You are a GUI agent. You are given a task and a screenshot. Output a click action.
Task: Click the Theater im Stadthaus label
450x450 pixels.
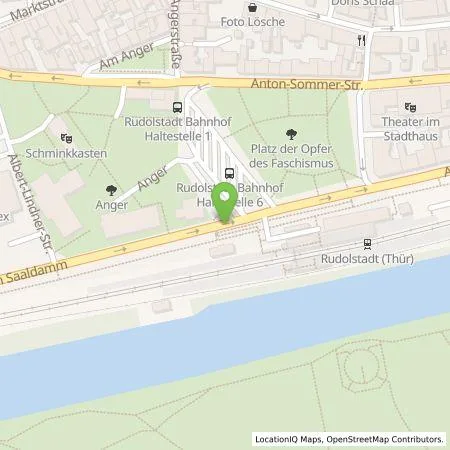(x=410, y=129)
